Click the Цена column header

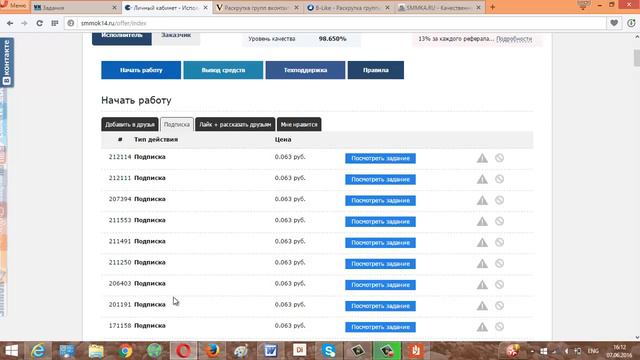[x=283, y=140]
